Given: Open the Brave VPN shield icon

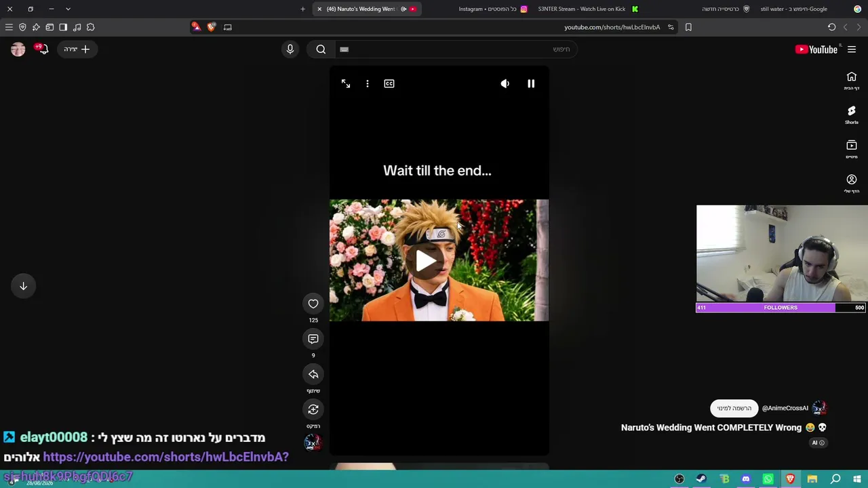Looking at the screenshot, I should (x=22, y=27).
